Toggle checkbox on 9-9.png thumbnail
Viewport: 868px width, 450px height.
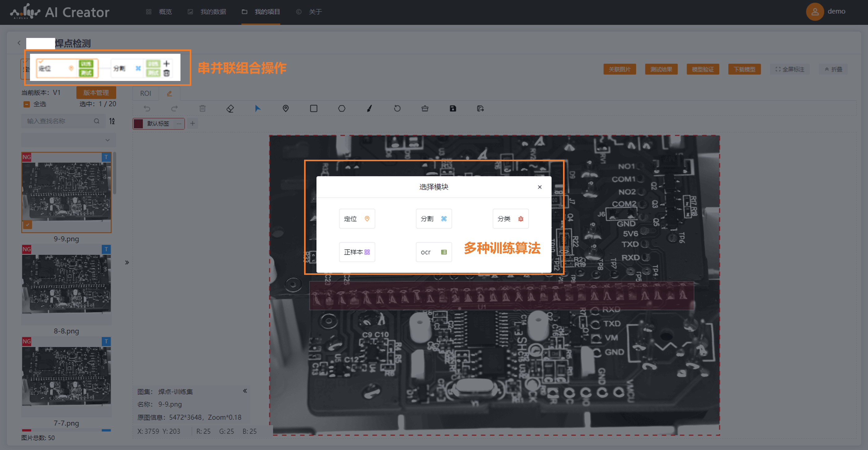pos(28,224)
